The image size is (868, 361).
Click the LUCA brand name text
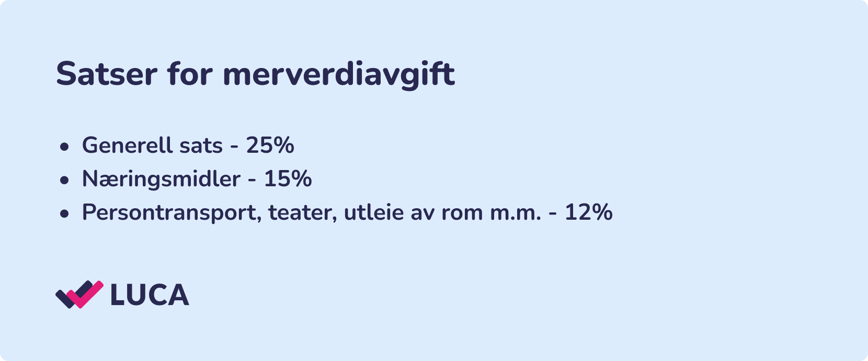[x=150, y=295]
